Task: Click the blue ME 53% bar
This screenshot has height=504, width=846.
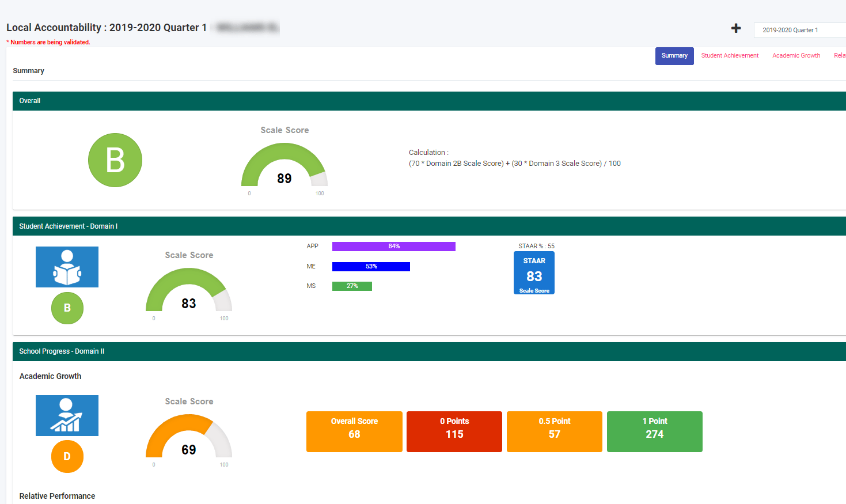Action: click(371, 267)
